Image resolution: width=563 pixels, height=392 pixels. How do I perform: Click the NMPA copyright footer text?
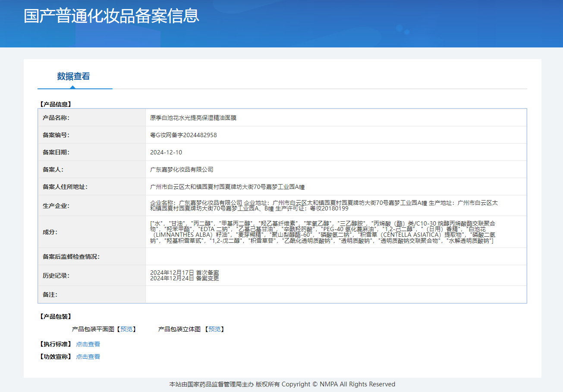coord(282,384)
